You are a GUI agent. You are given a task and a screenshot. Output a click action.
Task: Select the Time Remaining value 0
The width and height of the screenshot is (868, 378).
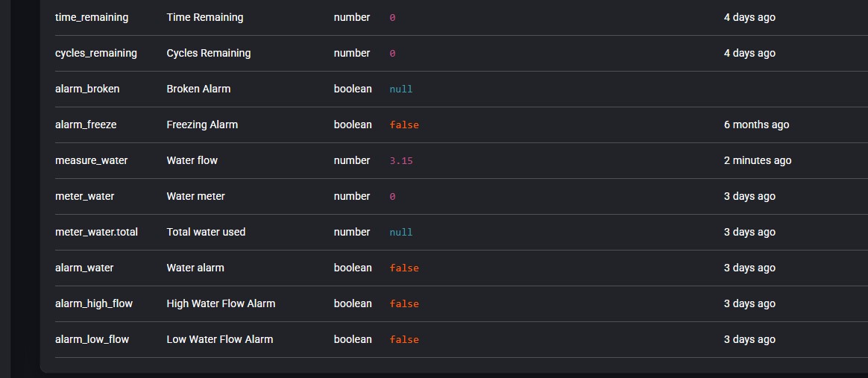click(392, 18)
